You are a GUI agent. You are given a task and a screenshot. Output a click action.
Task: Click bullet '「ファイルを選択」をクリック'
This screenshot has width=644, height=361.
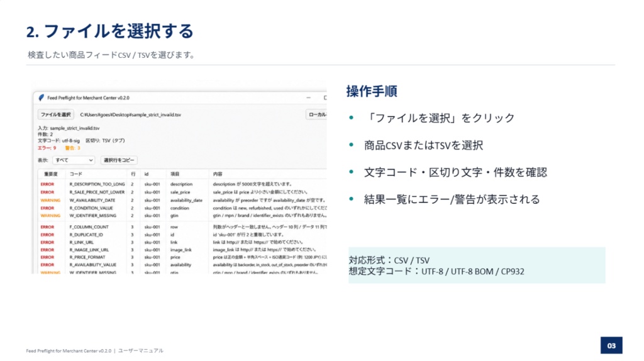pyautogui.click(x=440, y=118)
